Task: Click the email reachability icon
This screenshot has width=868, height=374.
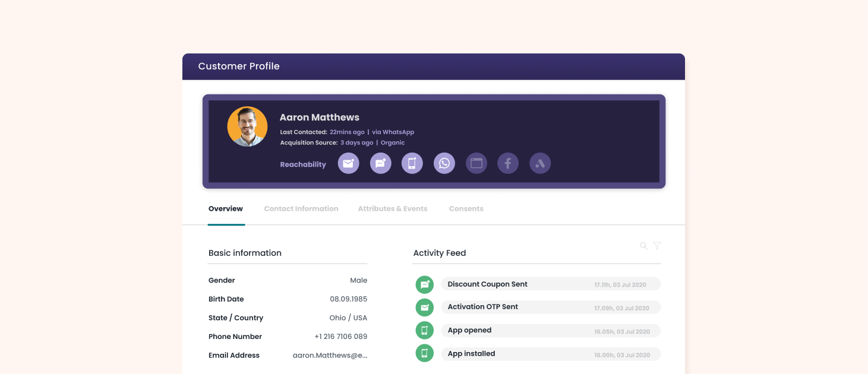Action: point(349,163)
